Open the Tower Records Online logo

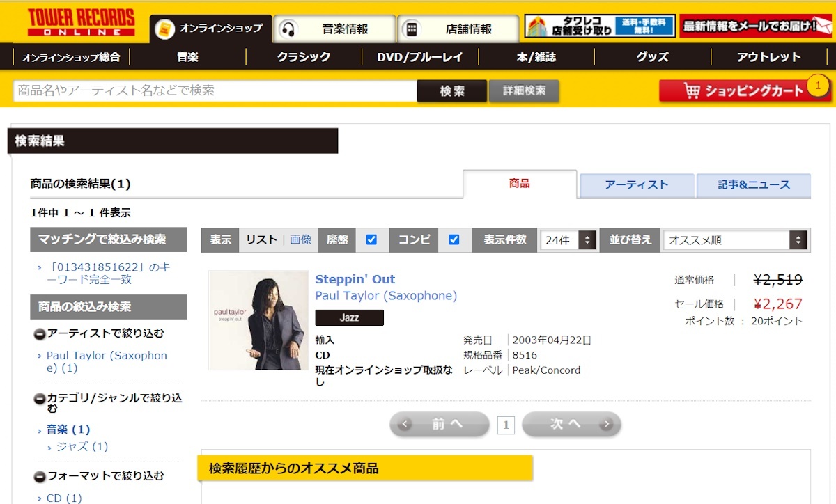(x=81, y=22)
